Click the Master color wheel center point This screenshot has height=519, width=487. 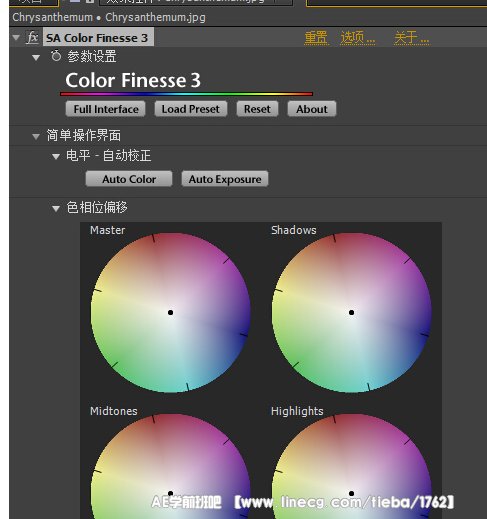coord(170,312)
